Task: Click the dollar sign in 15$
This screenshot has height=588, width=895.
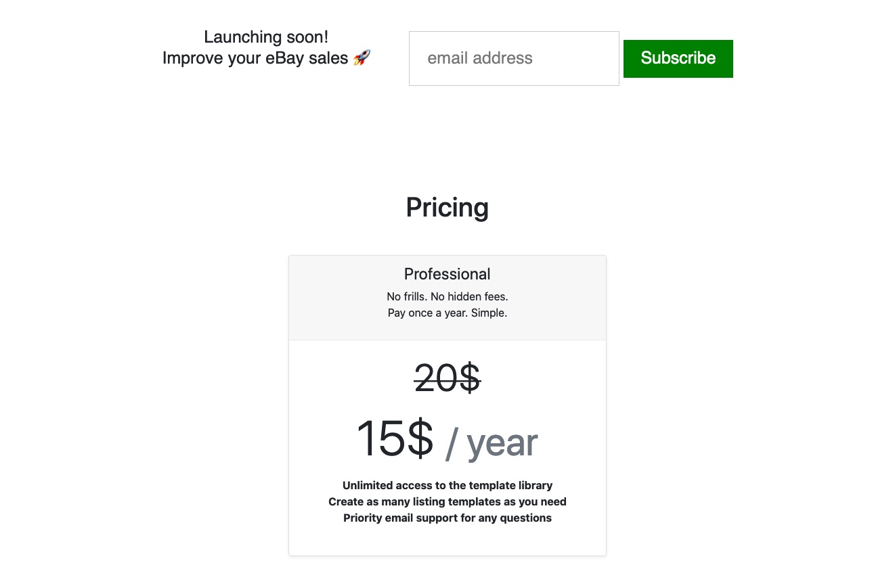Action: click(x=420, y=439)
